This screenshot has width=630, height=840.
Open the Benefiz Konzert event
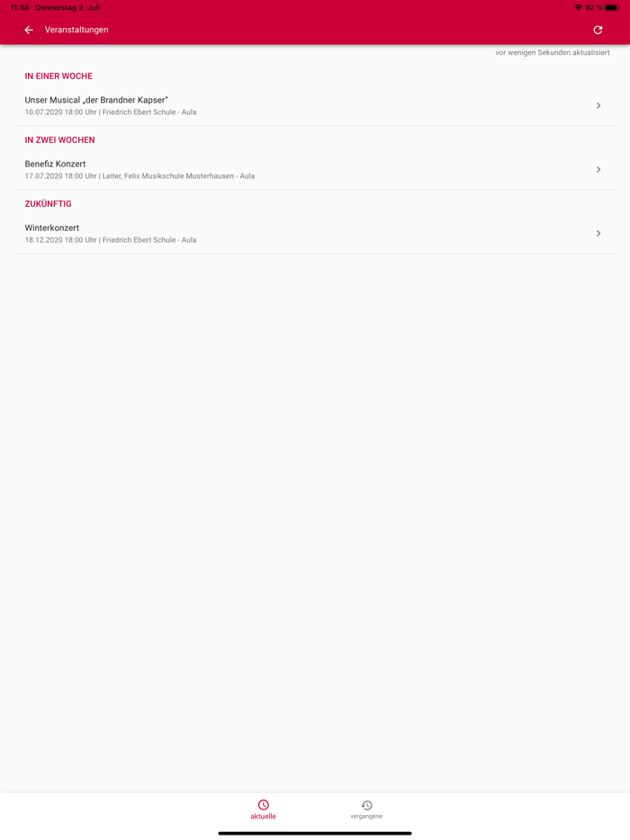315,169
